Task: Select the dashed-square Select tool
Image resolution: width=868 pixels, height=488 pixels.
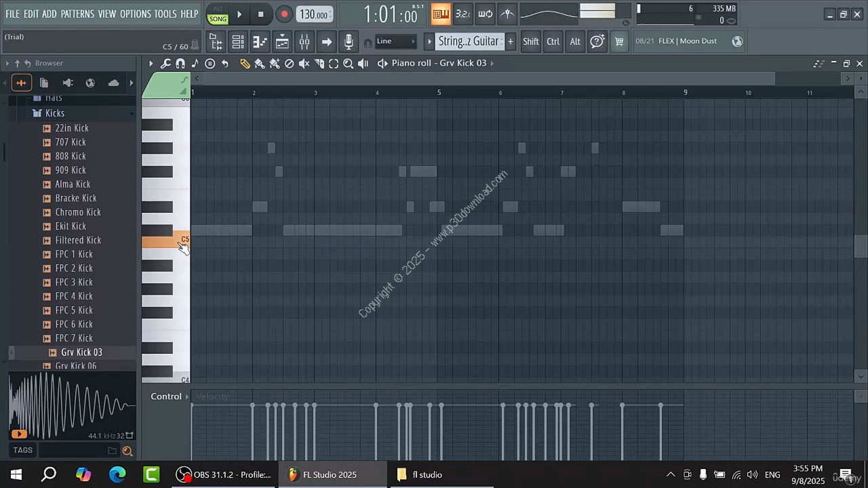Action: point(334,63)
